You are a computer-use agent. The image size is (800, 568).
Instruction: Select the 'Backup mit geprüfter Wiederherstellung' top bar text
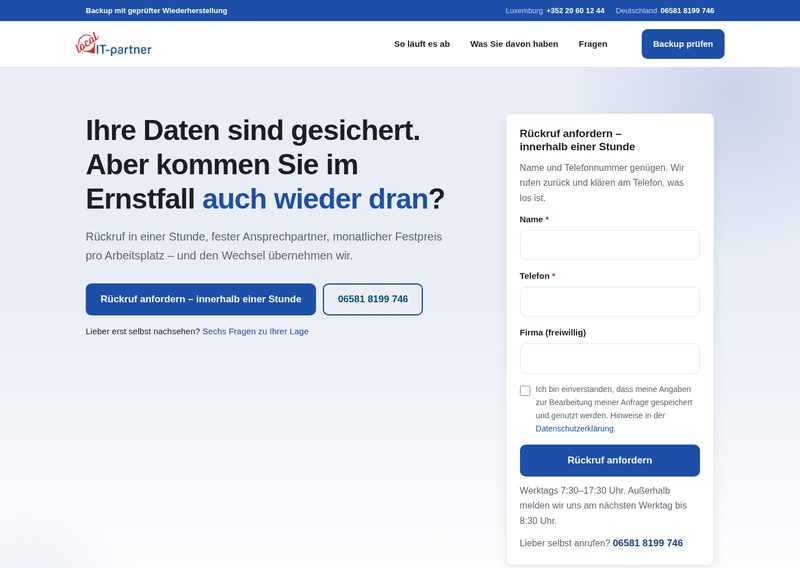(156, 11)
